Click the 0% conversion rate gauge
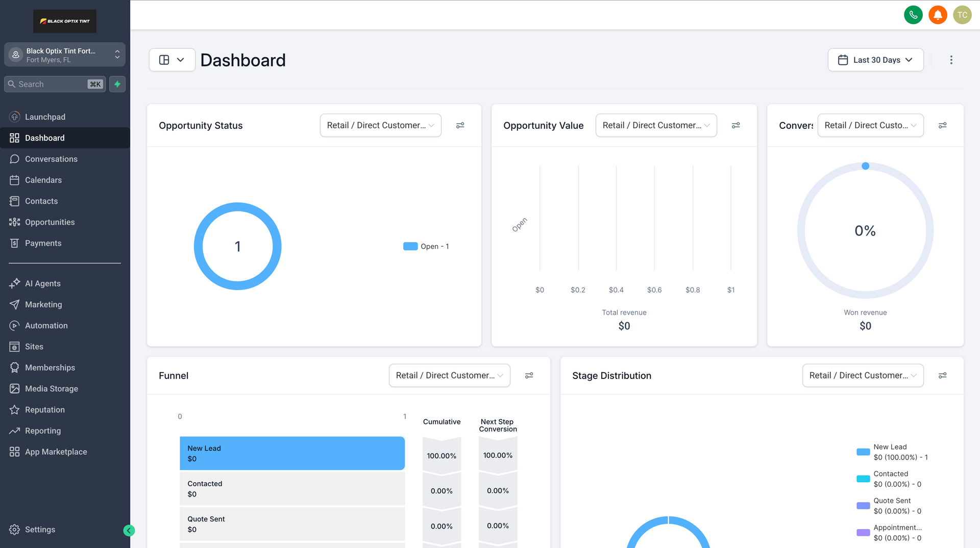This screenshot has width=980, height=548. click(865, 230)
